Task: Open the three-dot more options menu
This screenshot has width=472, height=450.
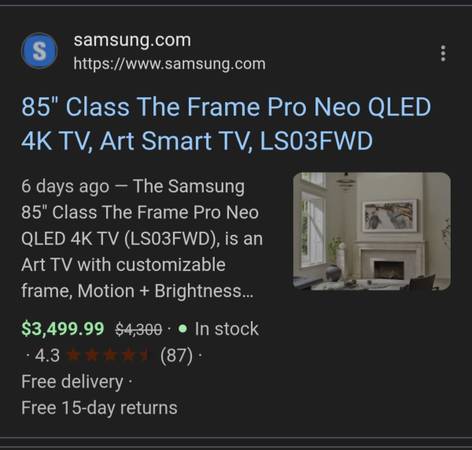Action: point(443,53)
